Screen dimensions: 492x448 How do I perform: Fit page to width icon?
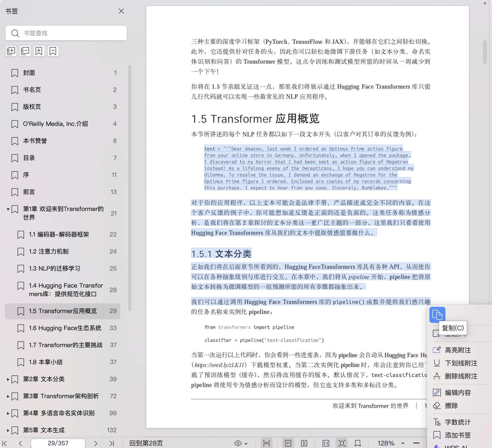click(x=358, y=443)
